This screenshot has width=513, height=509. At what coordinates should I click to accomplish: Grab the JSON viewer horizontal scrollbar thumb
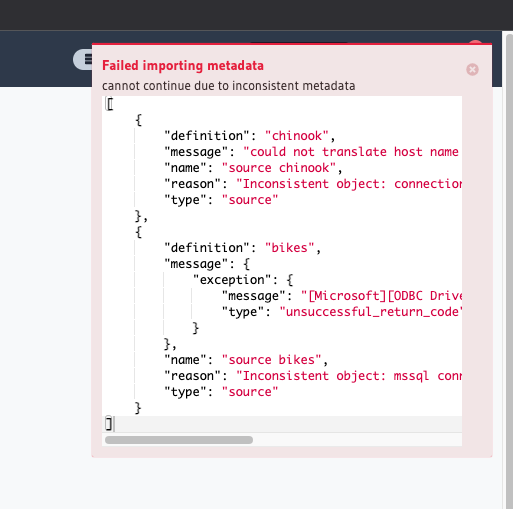pos(179,440)
